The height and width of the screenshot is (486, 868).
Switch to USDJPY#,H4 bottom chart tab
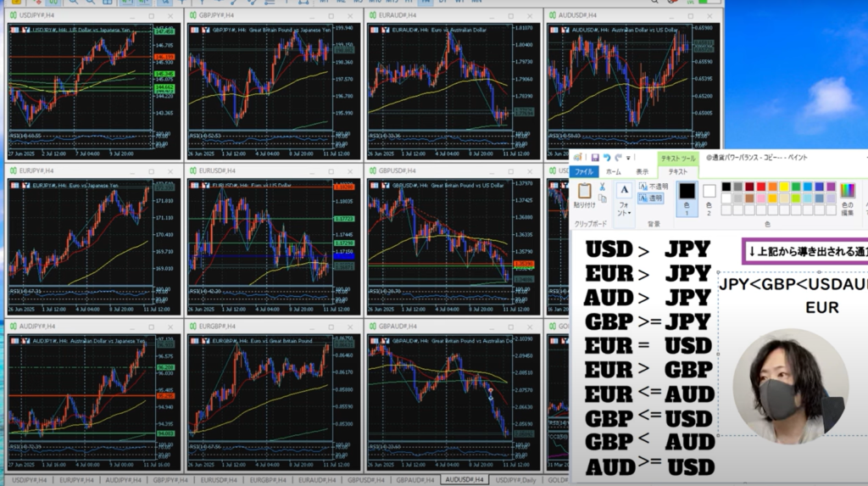click(x=30, y=480)
